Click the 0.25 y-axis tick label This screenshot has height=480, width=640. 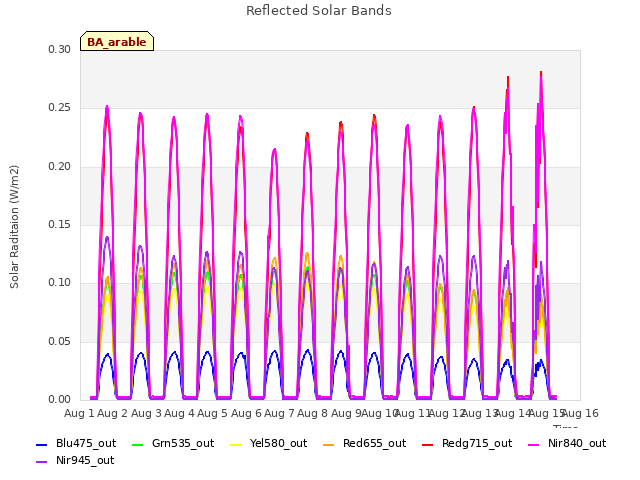point(60,108)
